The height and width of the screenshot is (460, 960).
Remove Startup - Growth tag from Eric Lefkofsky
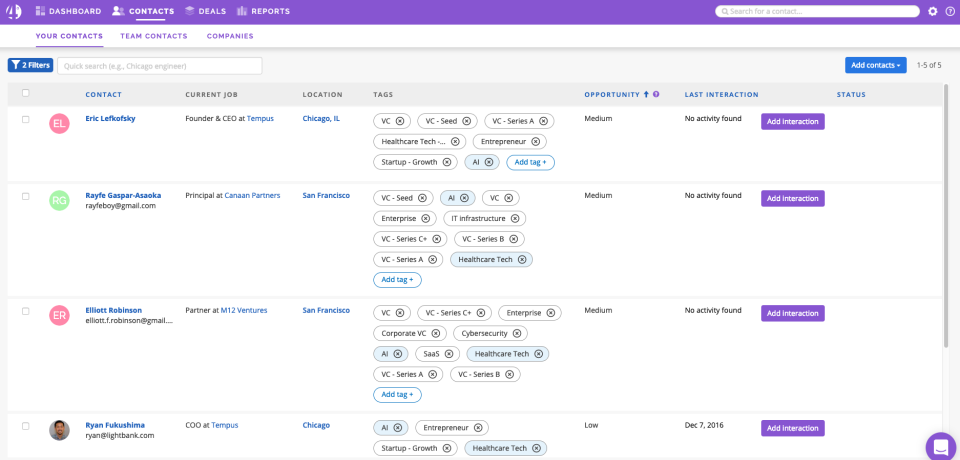click(446, 162)
